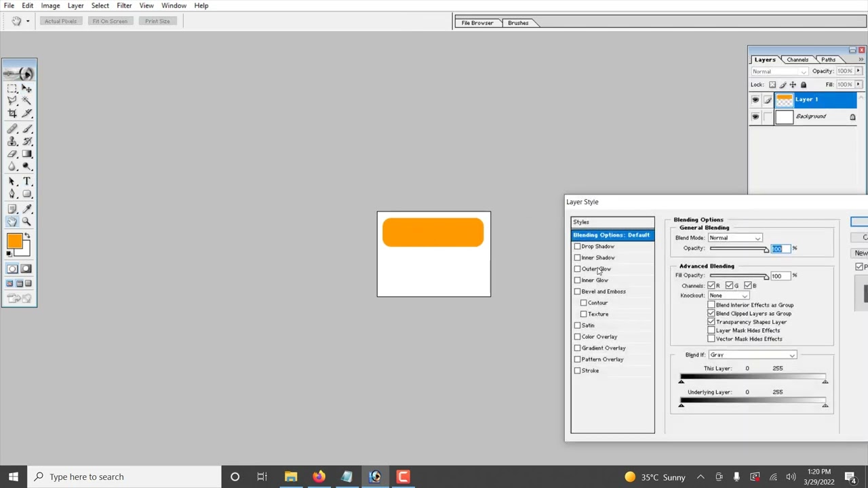868x488 pixels.
Task: Enable the Inner Shadow checkbox
Action: point(577,258)
